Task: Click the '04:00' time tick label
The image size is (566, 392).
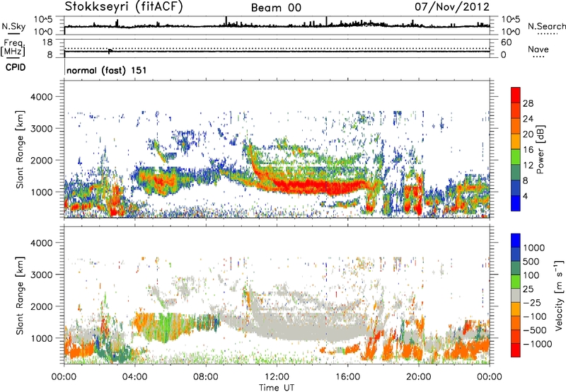Action: (x=135, y=377)
